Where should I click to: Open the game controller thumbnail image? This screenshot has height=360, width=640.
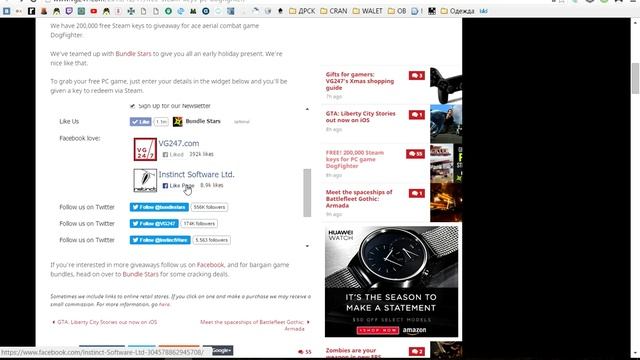(446, 85)
